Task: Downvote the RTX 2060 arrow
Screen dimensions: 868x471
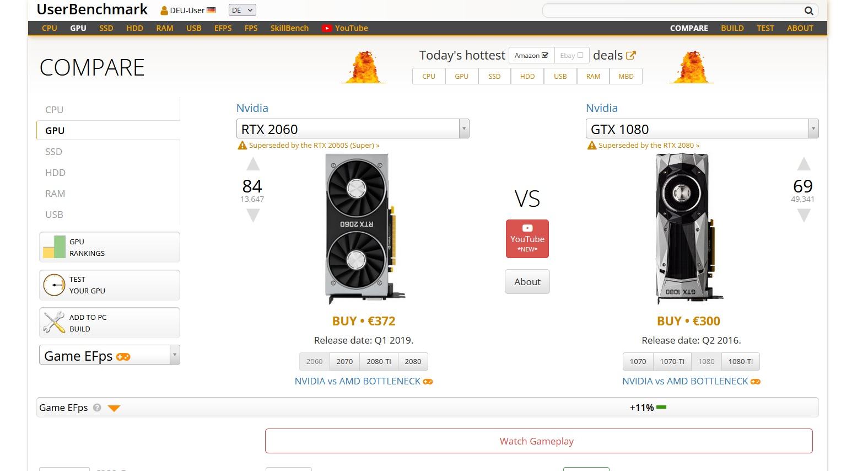Action: (252, 216)
